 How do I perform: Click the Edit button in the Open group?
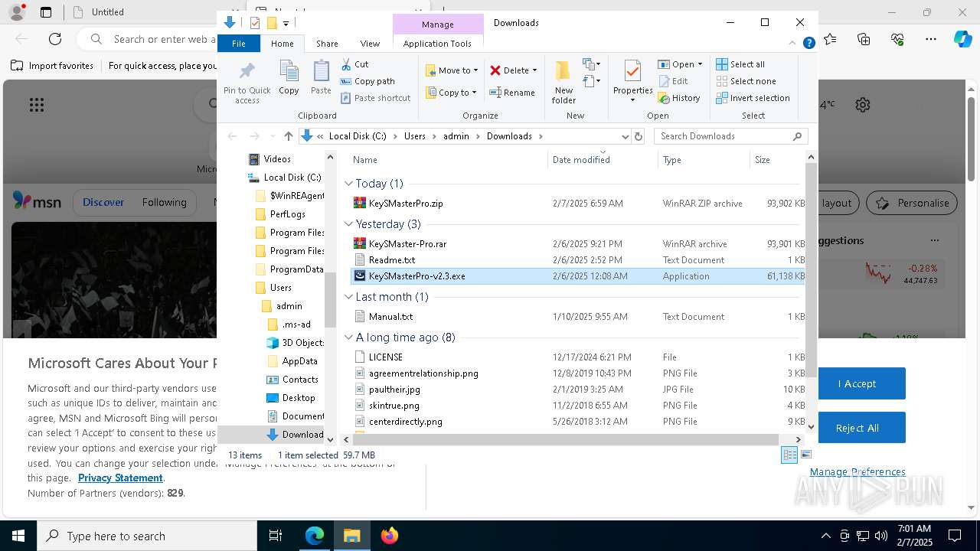pyautogui.click(x=673, y=81)
